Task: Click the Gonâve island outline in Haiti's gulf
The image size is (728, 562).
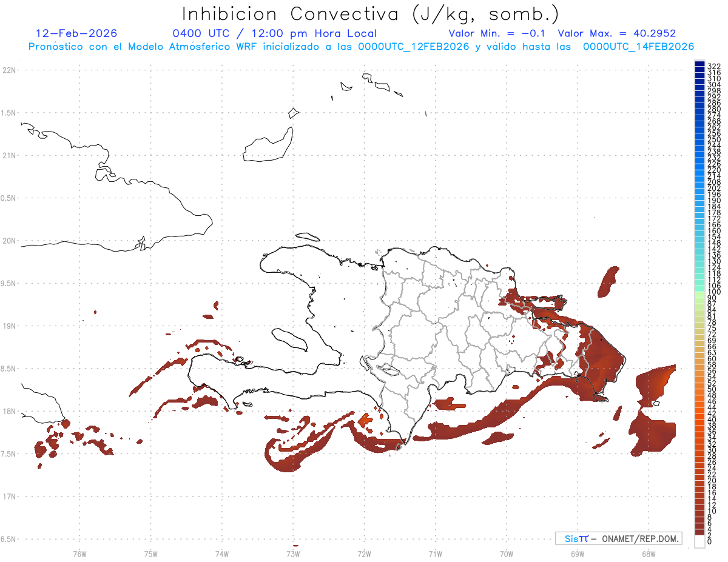Action: point(289,339)
